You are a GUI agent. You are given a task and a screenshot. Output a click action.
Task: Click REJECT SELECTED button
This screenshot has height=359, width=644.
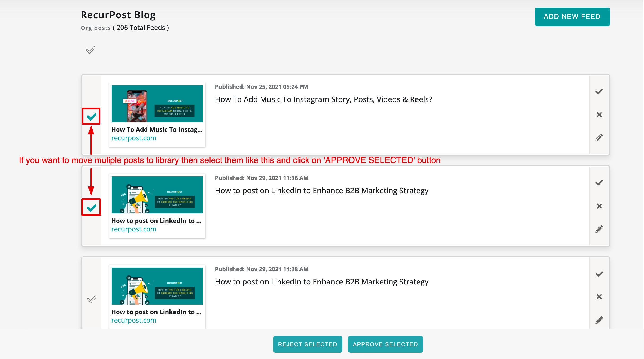click(307, 344)
